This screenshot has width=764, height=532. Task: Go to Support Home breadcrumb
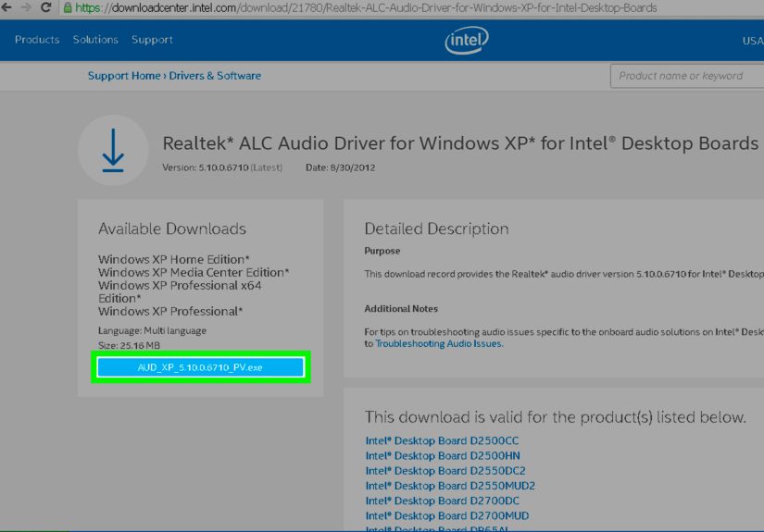124,76
